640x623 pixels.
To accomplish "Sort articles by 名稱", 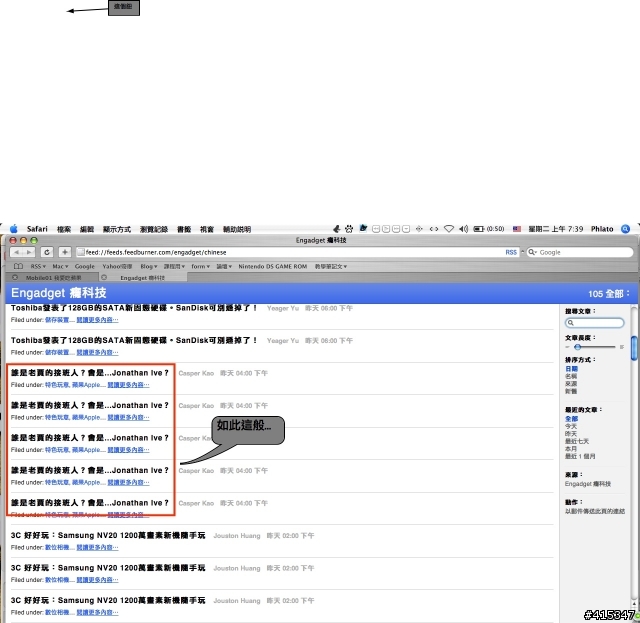I will click(x=571, y=376).
